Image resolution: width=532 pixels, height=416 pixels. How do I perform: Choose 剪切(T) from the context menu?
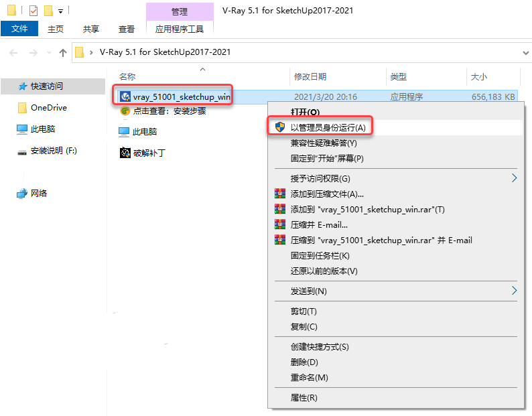pyautogui.click(x=395, y=311)
